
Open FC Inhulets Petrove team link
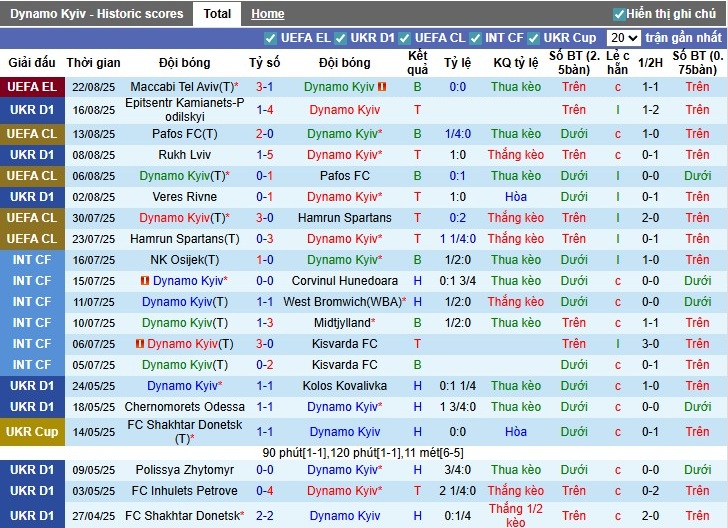(x=184, y=491)
